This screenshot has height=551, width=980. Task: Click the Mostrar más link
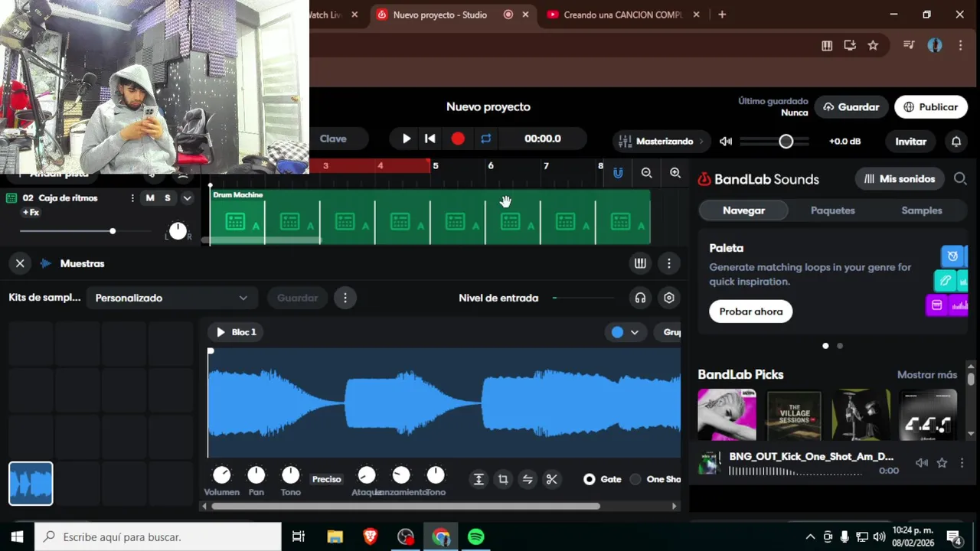(x=927, y=375)
